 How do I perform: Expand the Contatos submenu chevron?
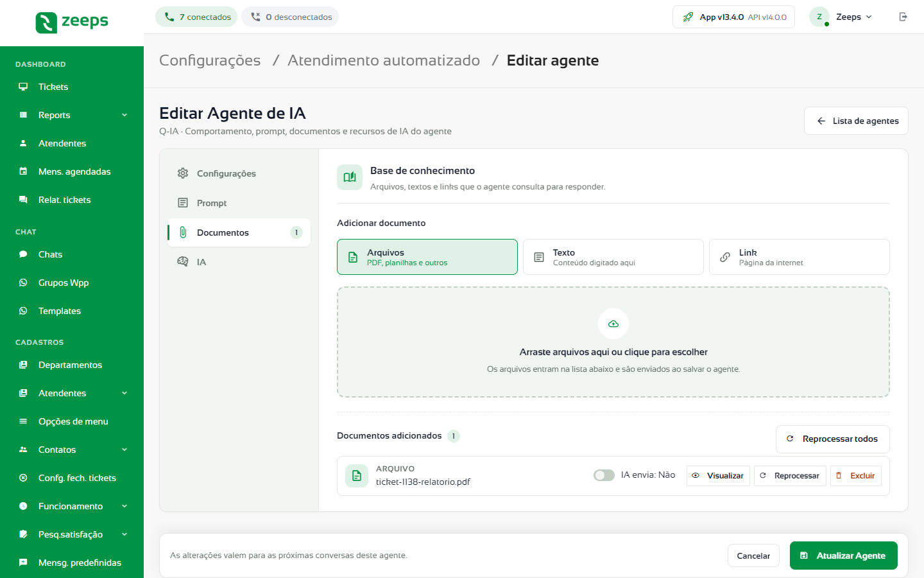124,450
